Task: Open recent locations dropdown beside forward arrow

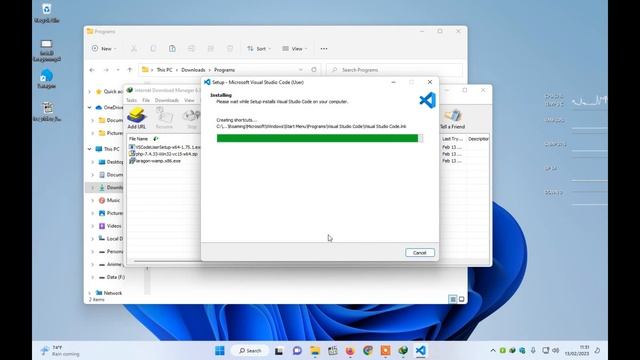Action: click(118, 70)
